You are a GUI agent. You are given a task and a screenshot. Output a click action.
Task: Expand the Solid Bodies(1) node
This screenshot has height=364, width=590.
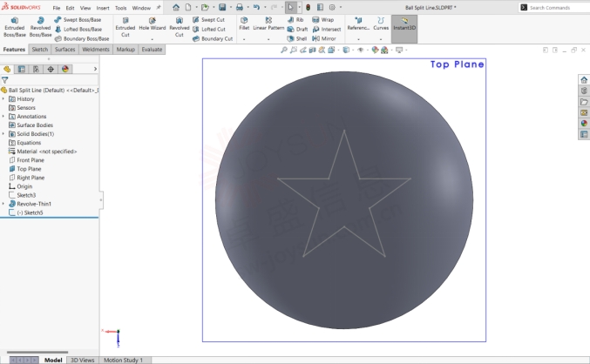tap(3, 134)
